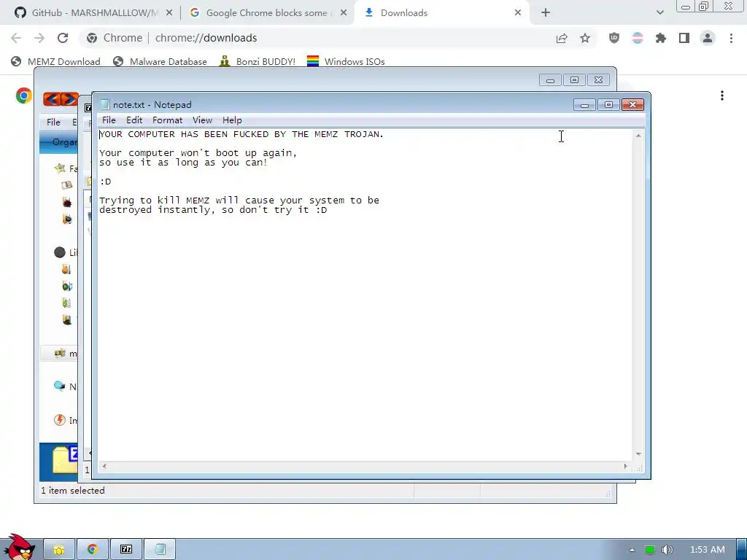This screenshot has height=560, width=747.
Task: Toggle Chrome side panel
Action: tap(684, 38)
